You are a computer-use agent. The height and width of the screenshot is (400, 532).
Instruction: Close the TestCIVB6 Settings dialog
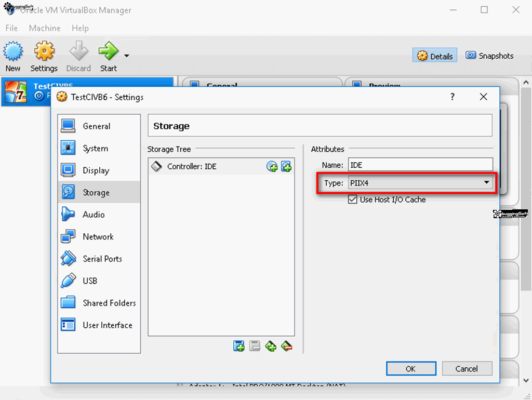[x=484, y=97]
